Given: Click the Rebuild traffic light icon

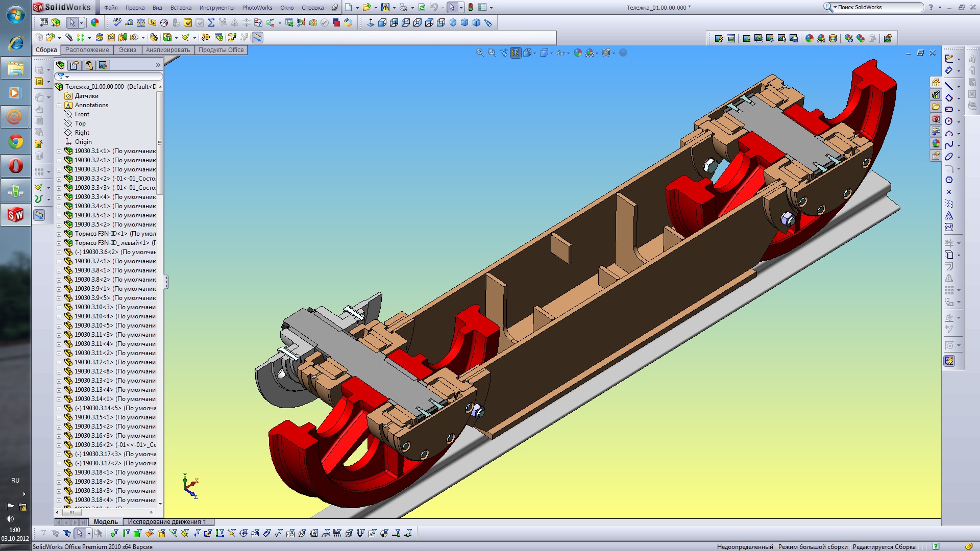Looking at the screenshot, I should point(471,7).
